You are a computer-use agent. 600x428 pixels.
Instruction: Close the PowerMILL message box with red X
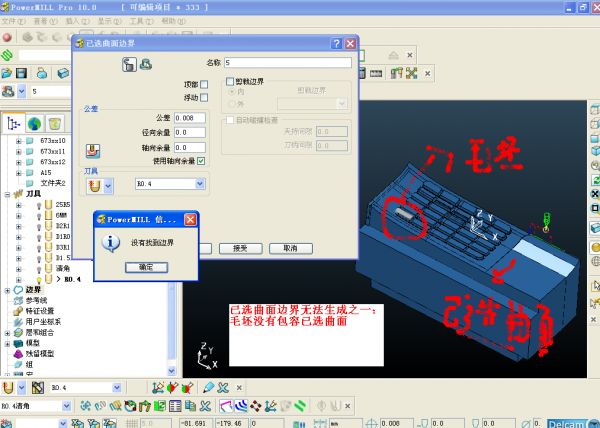pyautogui.click(x=190, y=220)
